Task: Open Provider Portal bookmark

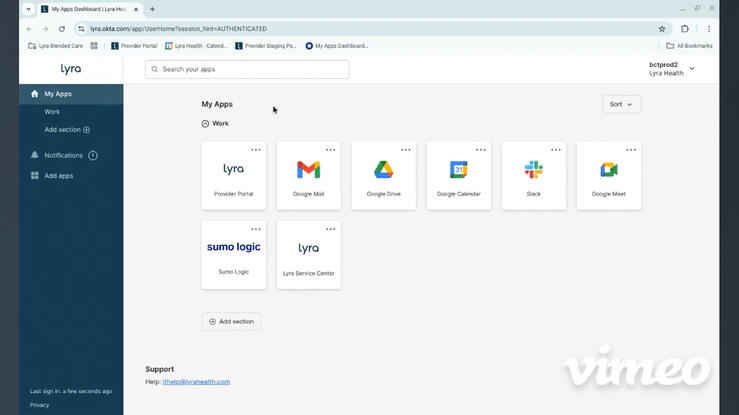Action: click(x=134, y=46)
